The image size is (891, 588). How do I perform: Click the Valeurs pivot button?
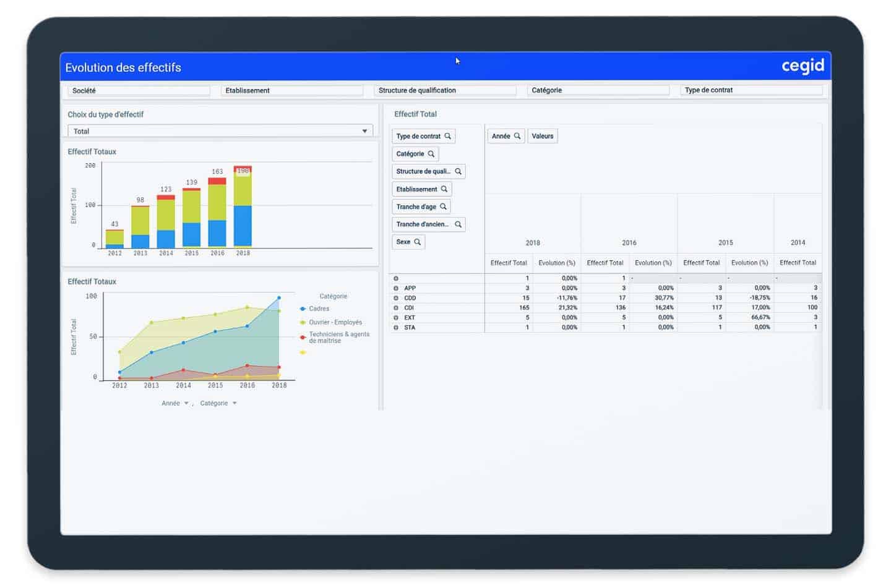542,136
